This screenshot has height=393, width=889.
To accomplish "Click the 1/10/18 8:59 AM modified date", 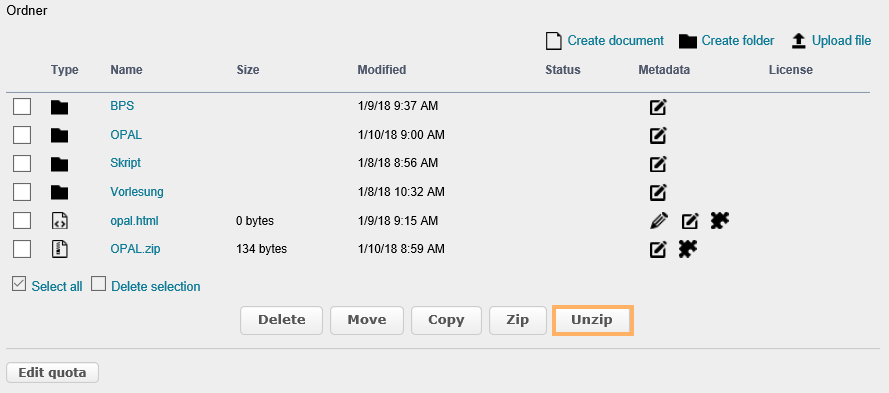I will click(x=401, y=249).
